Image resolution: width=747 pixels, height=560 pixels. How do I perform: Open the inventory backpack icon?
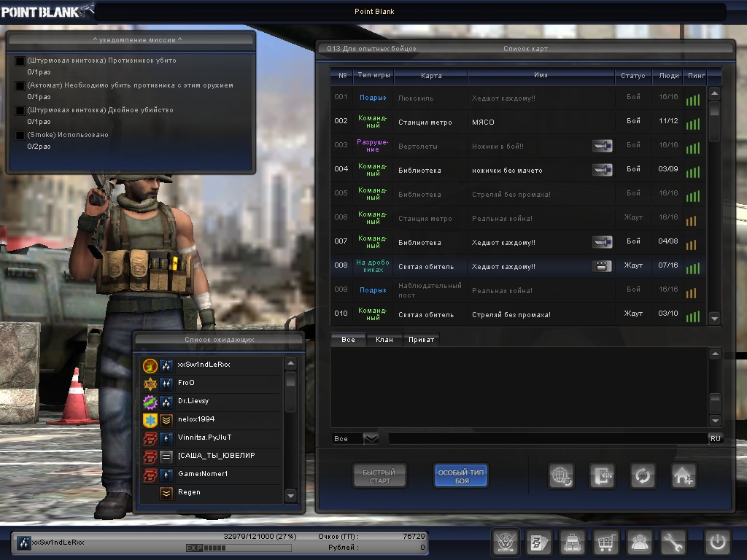point(572,542)
